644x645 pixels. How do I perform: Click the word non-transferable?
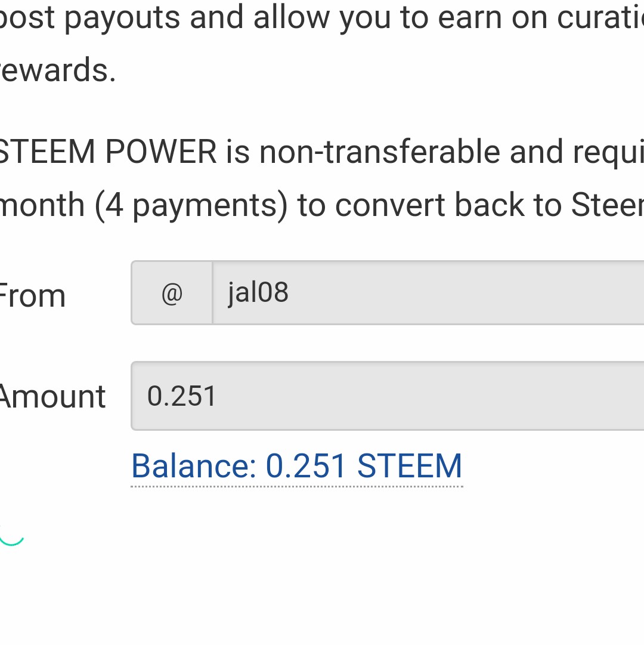(380, 152)
